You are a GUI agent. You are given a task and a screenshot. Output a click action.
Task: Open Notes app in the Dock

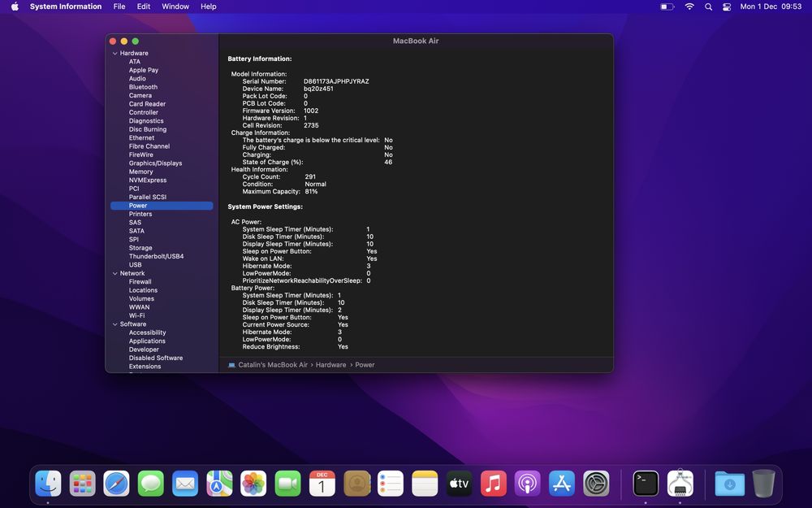(x=425, y=483)
